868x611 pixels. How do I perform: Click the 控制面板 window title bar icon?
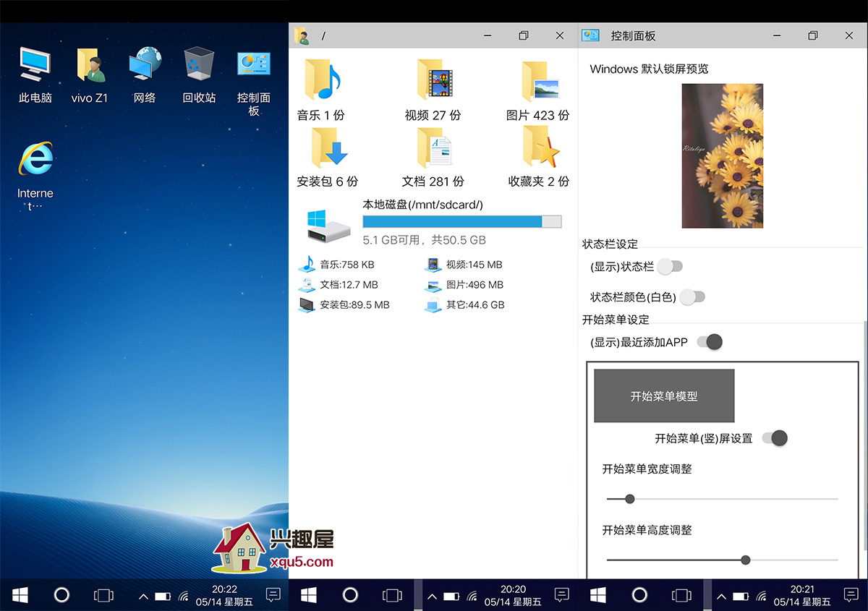pos(590,35)
